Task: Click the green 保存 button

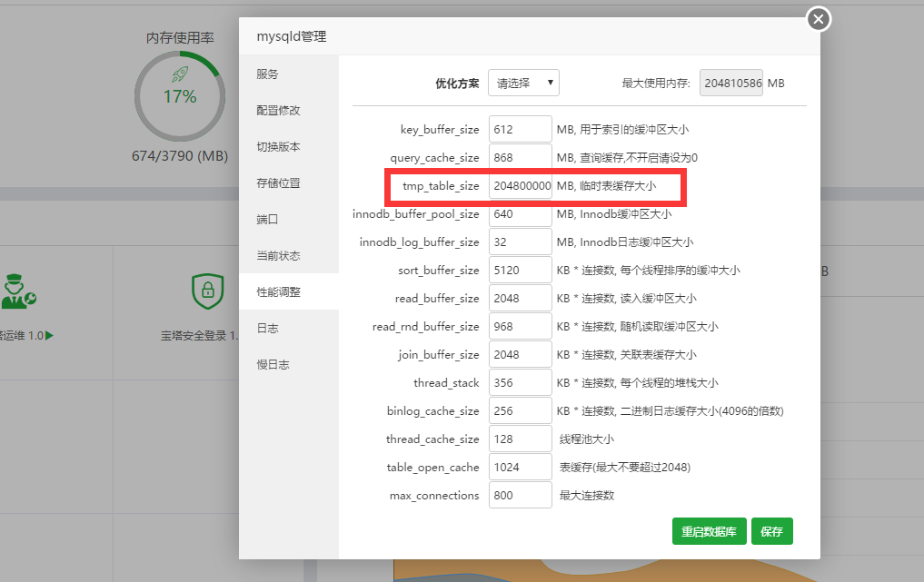Action: pyautogui.click(x=771, y=530)
